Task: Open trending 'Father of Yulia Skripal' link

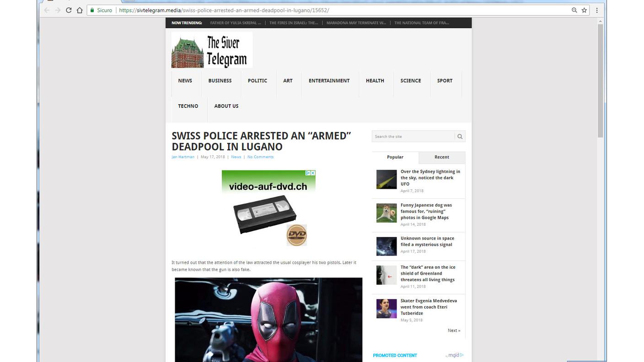Action: (x=236, y=23)
